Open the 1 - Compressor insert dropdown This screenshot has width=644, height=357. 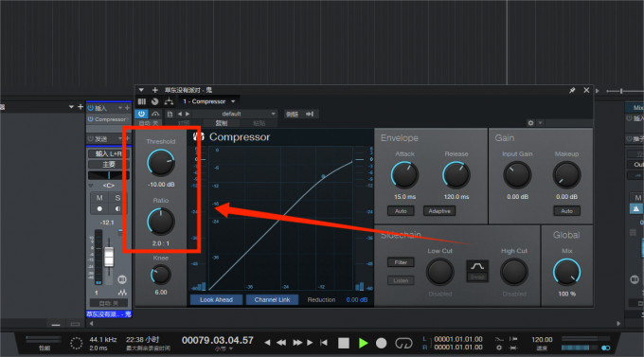pos(209,101)
